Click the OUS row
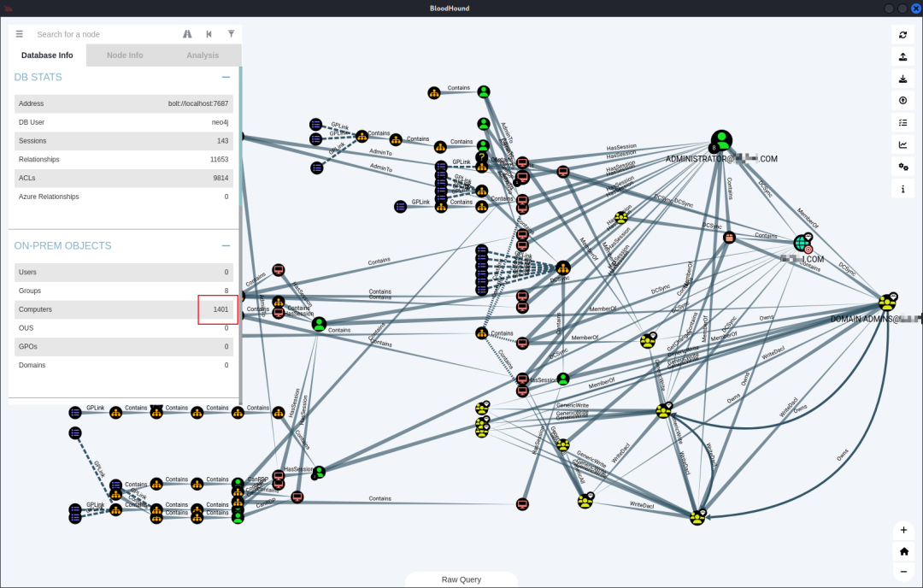923x588 pixels. (124, 328)
